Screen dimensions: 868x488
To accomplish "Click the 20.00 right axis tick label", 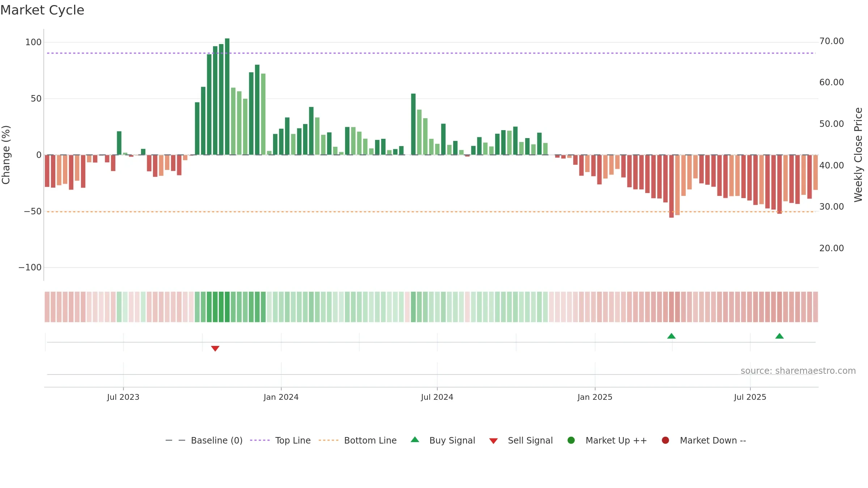I will 831,248.
